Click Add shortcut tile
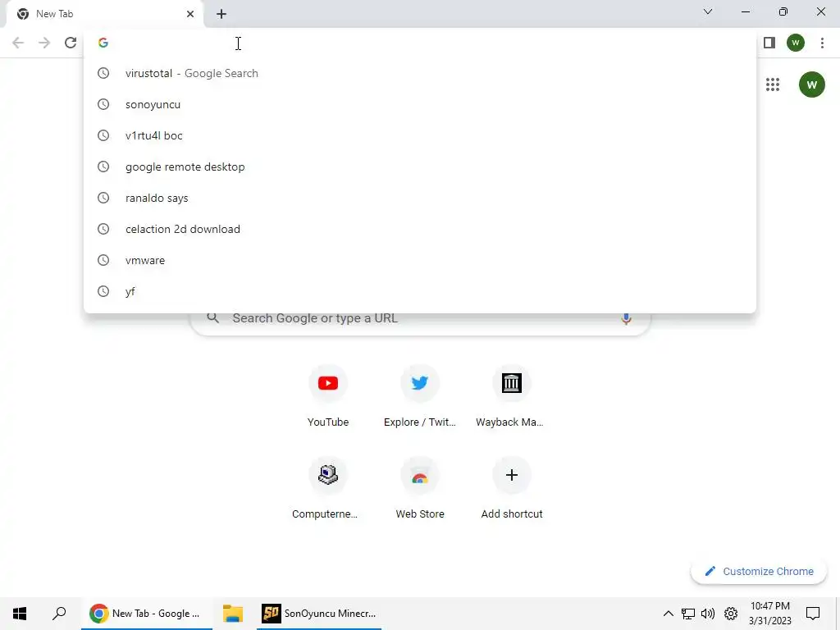 (x=512, y=487)
